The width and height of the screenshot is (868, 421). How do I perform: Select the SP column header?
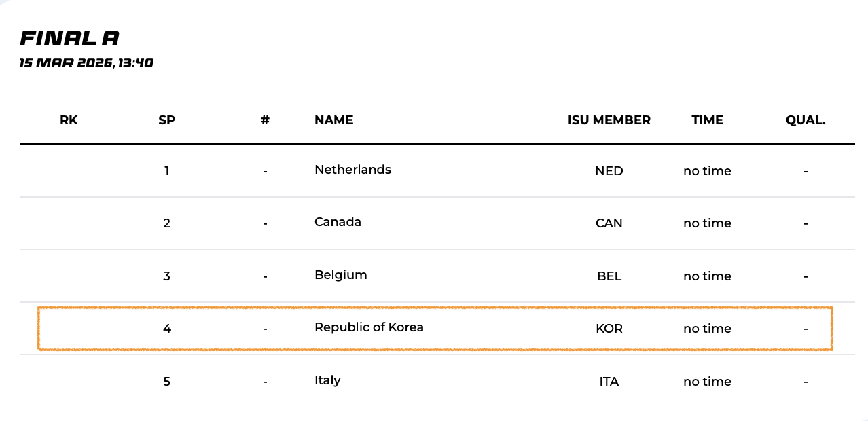coord(166,120)
